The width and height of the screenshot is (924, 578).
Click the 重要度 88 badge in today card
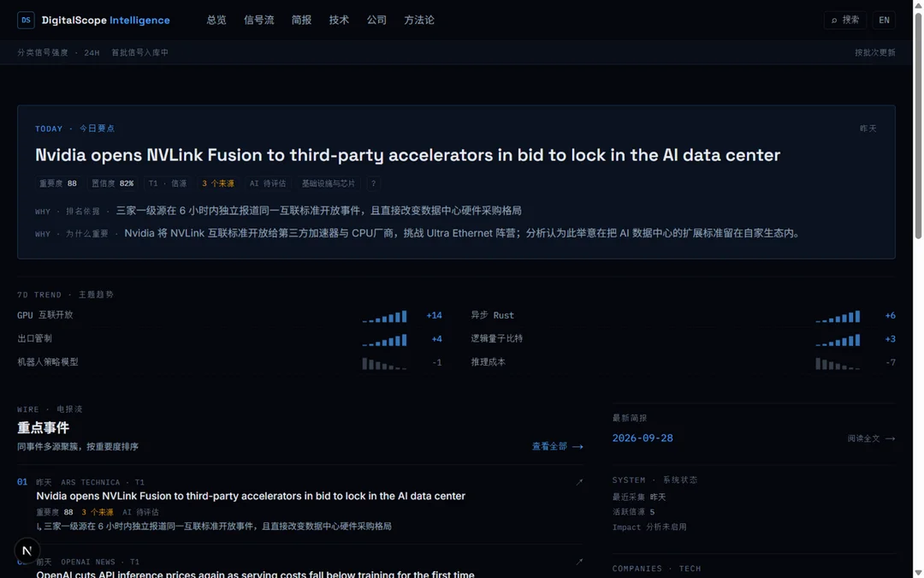[58, 183]
